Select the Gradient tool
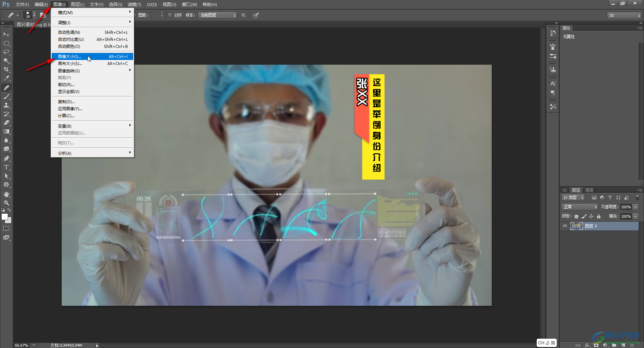This screenshot has width=644, height=348. (6, 131)
